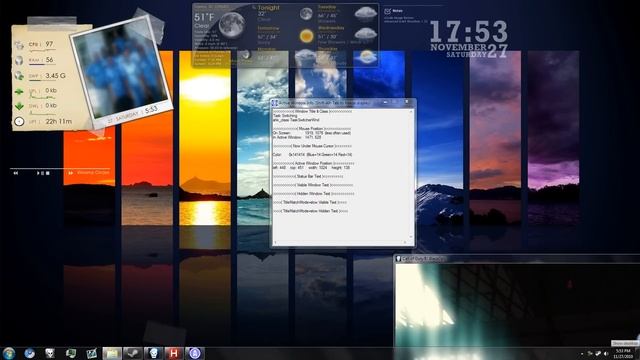
Task: Click the swap disk icon showing 3.45 G
Action: [19, 76]
